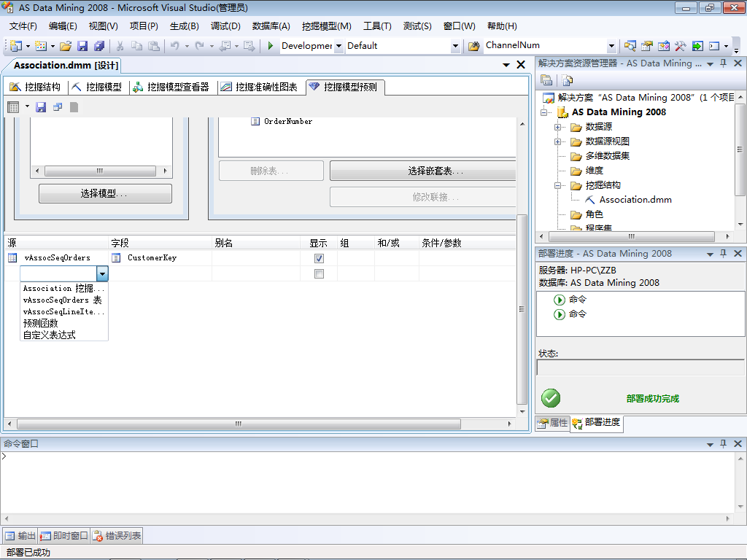Click the design view grid icon

(13, 107)
